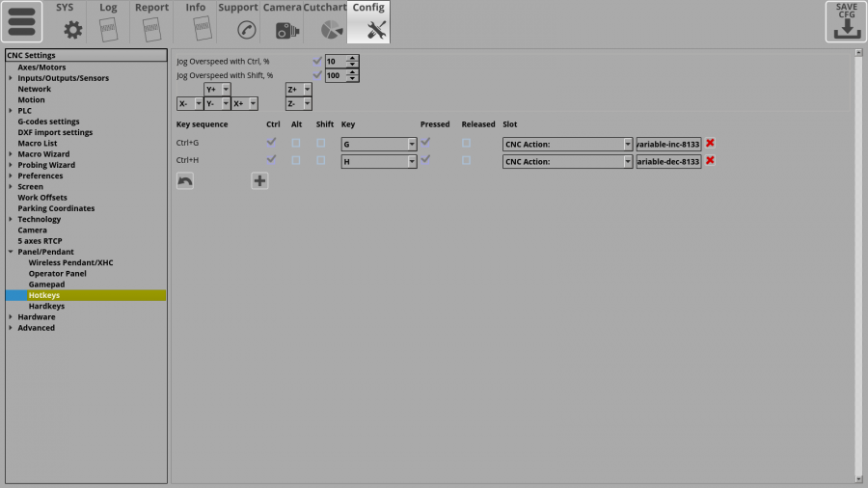Open CNC Action slot dropdown for Ctrl+H

pyautogui.click(x=567, y=161)
